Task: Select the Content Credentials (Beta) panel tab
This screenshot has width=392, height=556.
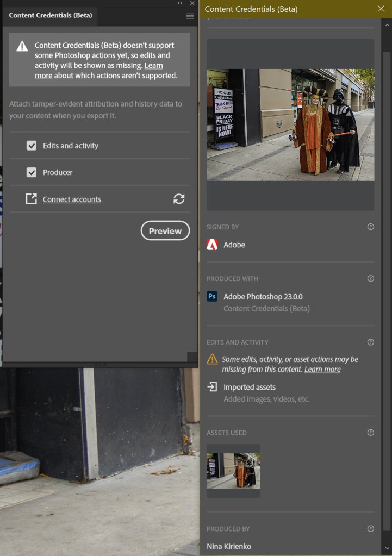Action: (x=51, y=16)
